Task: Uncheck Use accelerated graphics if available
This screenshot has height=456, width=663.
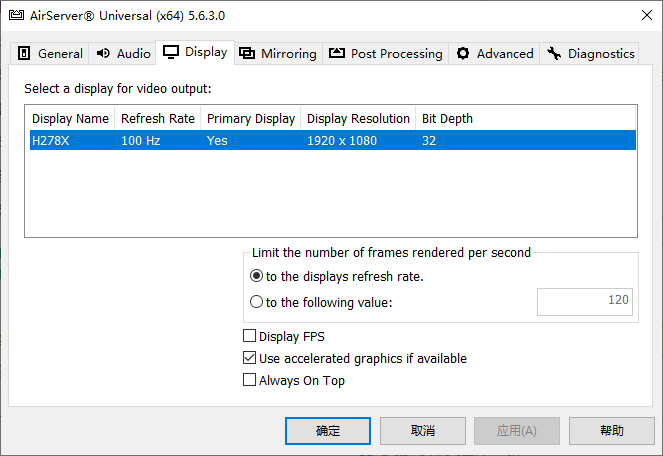Action: (250, 358)
